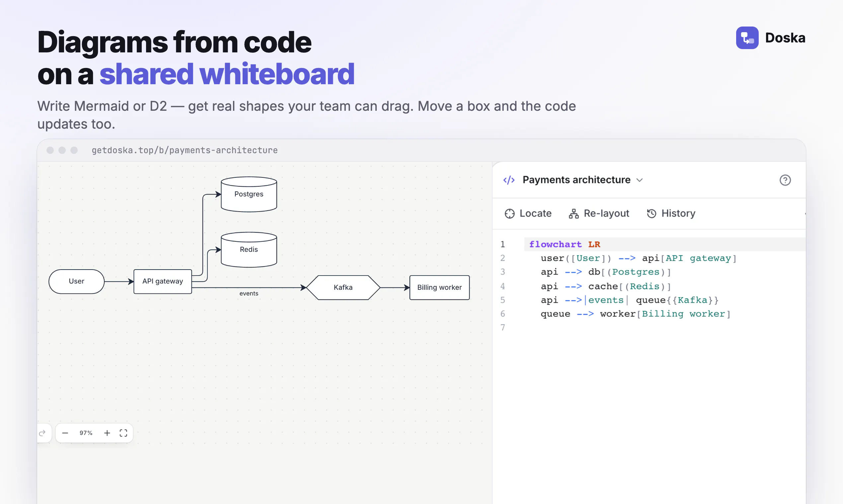Click the code line starting 'user([User])'
This screenshot has height=504, width=843.
(x=638, y=258)
